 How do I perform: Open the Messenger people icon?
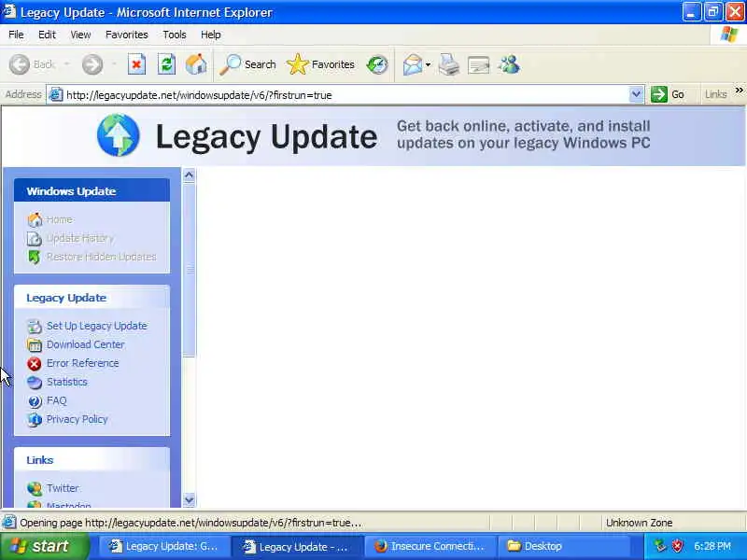509,64
